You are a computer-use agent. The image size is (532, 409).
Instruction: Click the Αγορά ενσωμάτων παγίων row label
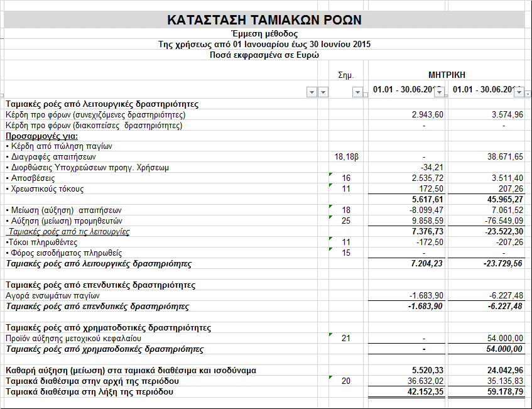[x=53, y=296]
